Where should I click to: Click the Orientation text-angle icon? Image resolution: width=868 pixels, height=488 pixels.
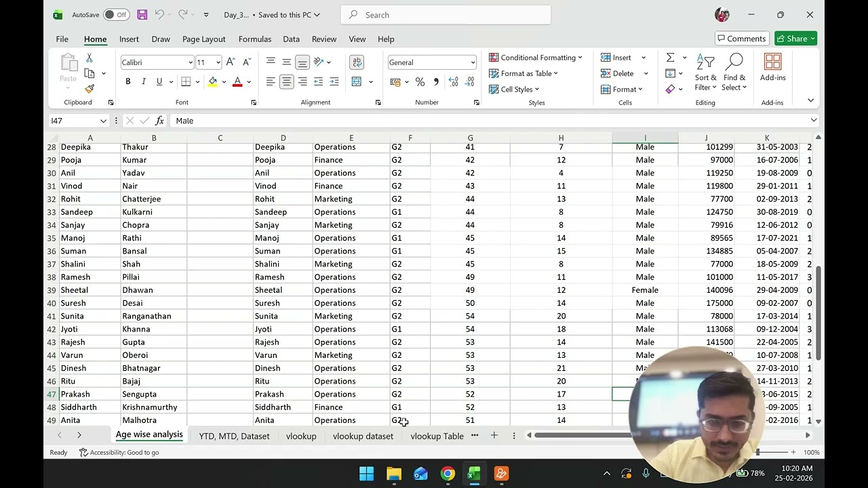click(319, 62)
